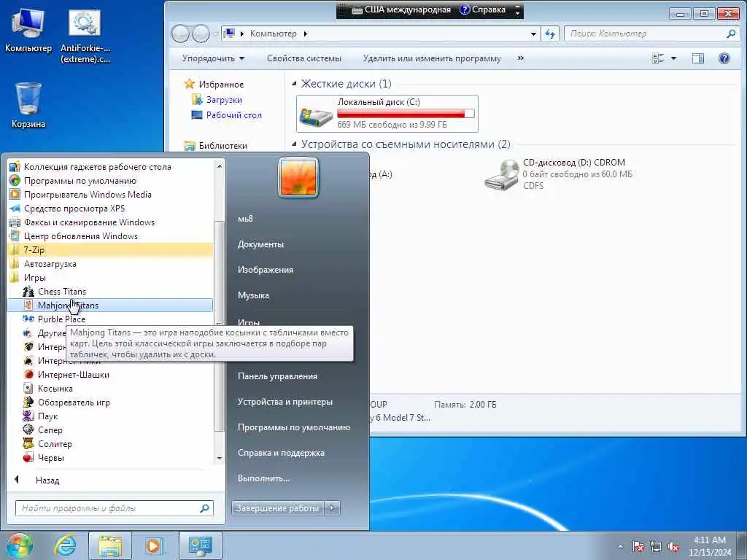This screenshot has height=560, width=747.
Task: Click Выполнить... in Start menu
Action: [263, 478]
